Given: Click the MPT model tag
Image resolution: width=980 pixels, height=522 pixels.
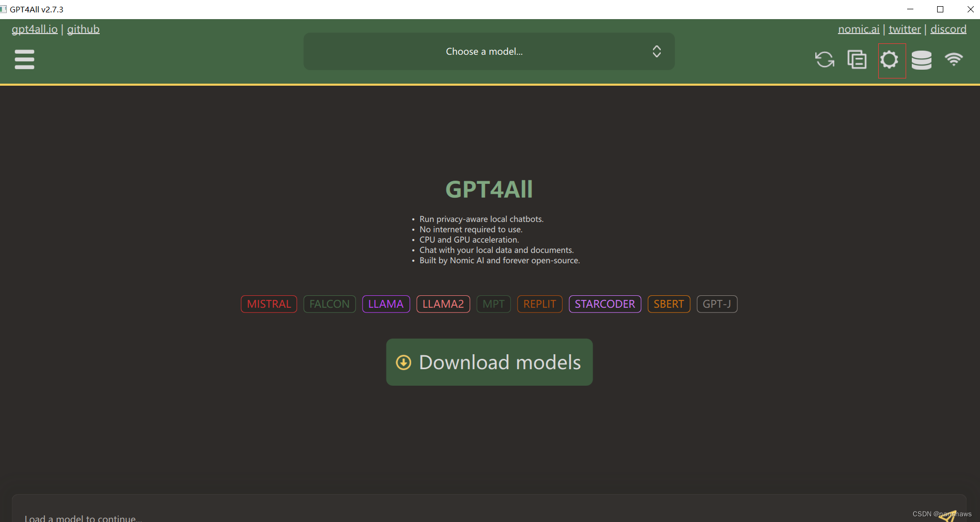Looking at the screenshot, I should (493, 304).
